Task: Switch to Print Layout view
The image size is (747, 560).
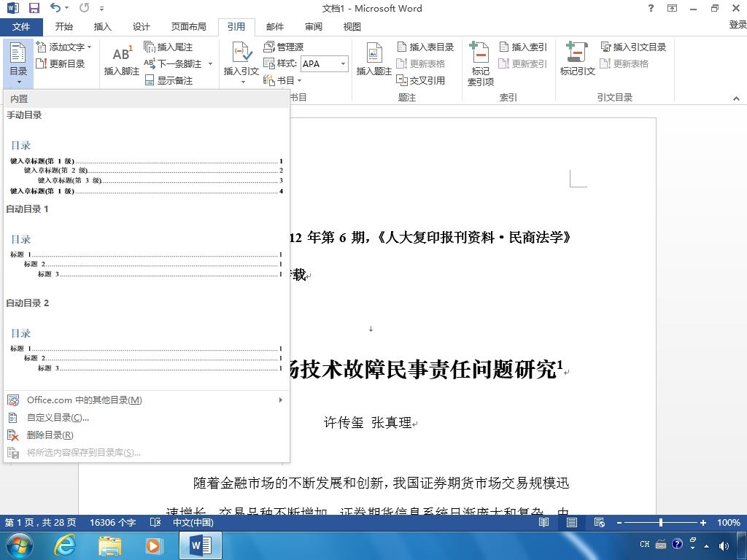Action: click(x=572, y=522)
